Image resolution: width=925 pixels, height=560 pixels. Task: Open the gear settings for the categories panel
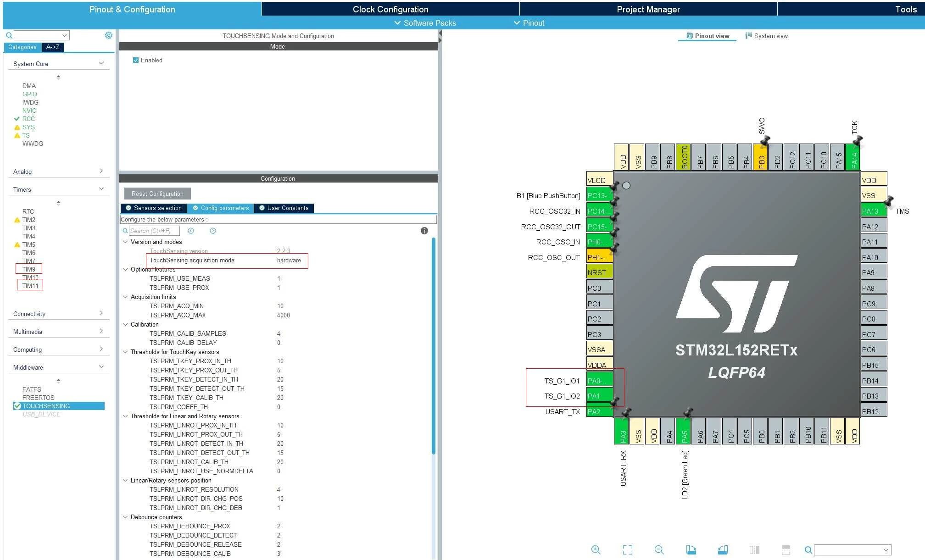coord(109,35)
